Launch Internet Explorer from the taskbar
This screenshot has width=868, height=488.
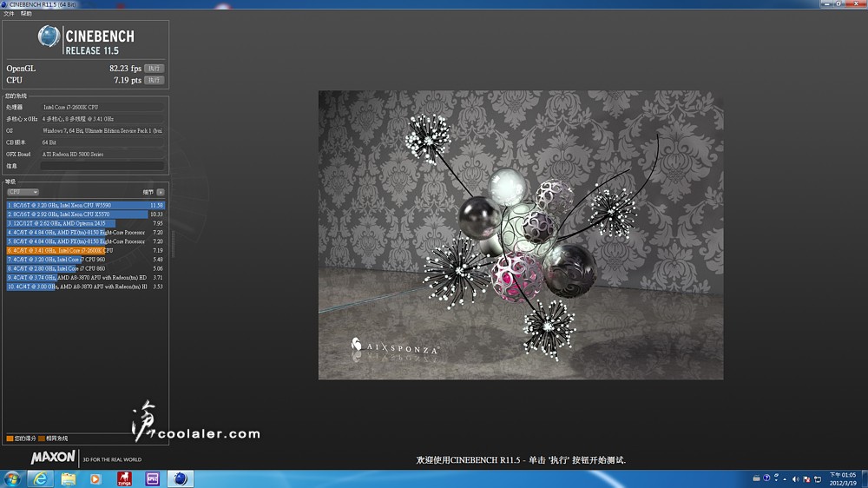(40, 478)
